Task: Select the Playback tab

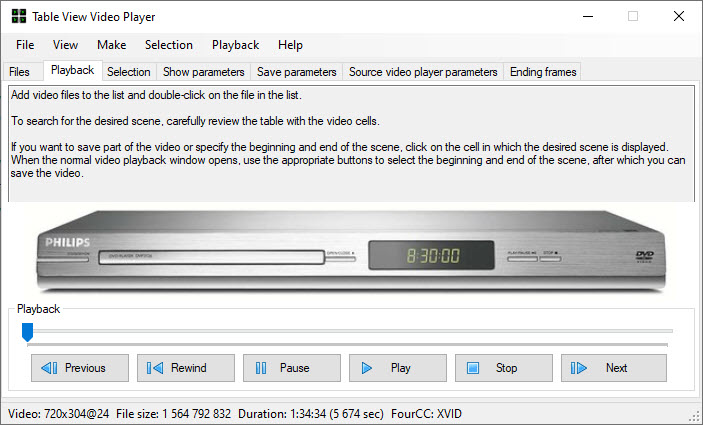Action: click(73, 70)
